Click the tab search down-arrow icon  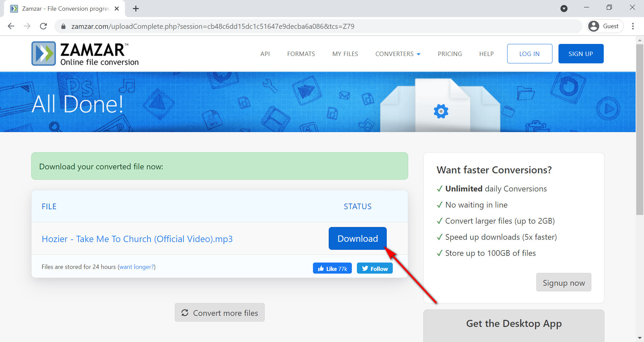[564, 9]
